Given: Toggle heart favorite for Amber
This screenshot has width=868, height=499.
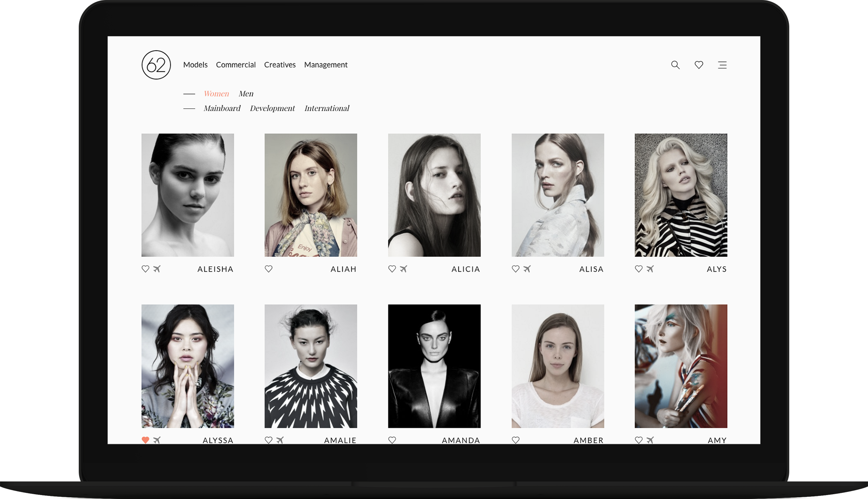Looking at the screenshot, I should click(516, 440).
